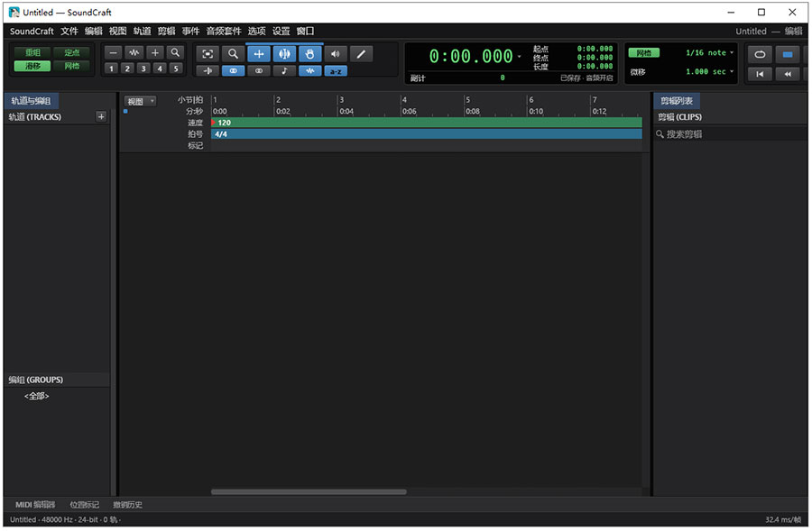
Task: Open the 撤销历史 bottom tab
Action: tap(127, 505)
